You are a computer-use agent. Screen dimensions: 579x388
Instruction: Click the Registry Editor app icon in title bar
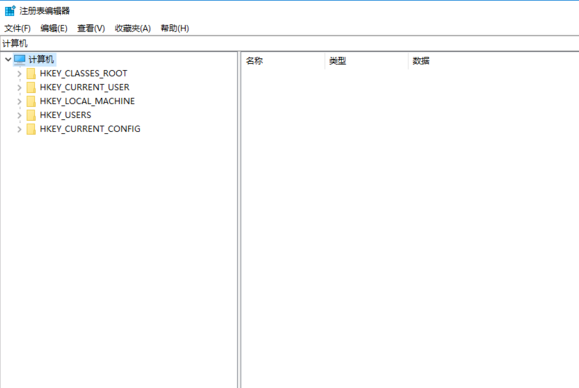10,11
